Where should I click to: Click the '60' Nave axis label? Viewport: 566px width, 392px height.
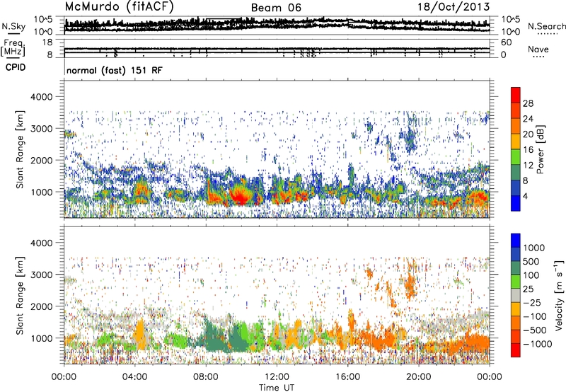[506, 42]
